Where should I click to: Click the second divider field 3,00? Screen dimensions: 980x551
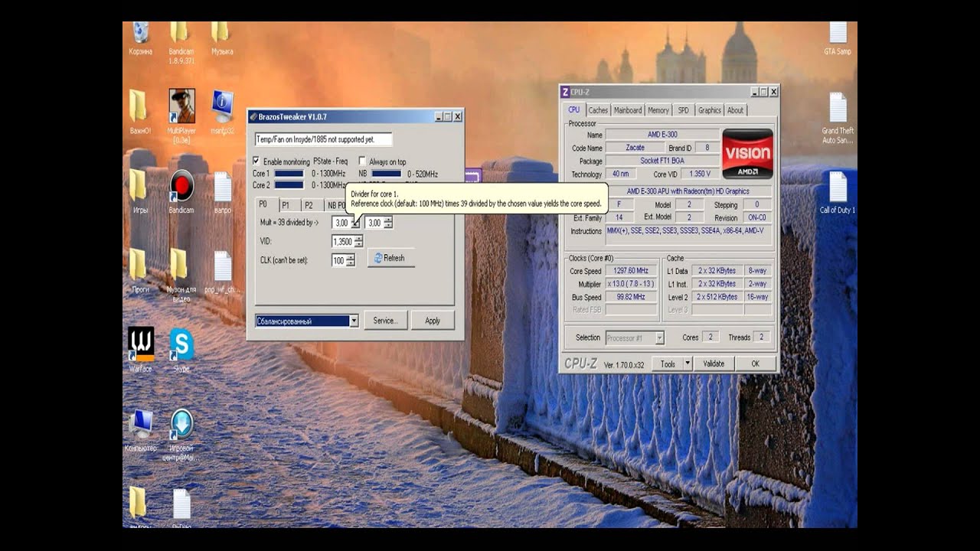tap(374, 223)
